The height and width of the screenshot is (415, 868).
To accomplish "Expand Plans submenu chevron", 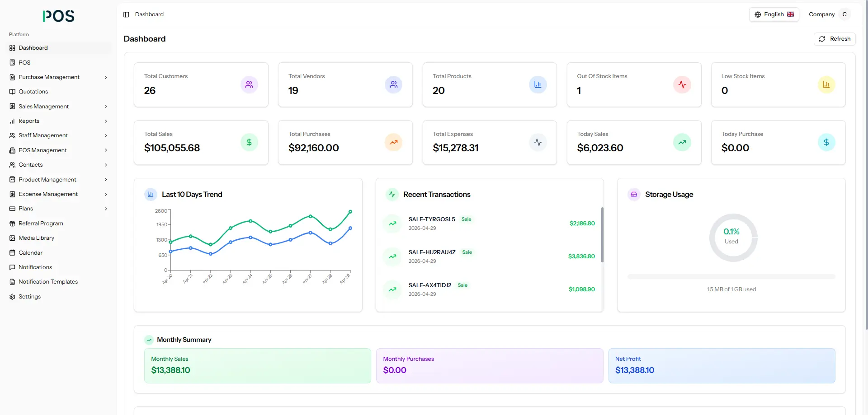I will coord(106,209).
